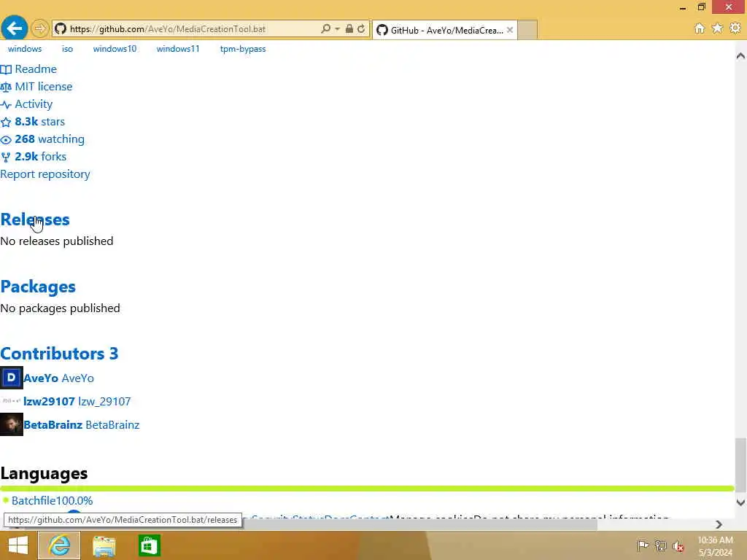Open the Windows Store taskbar icon
Viewport: 747px width, 560px height.
pos(149,545)
